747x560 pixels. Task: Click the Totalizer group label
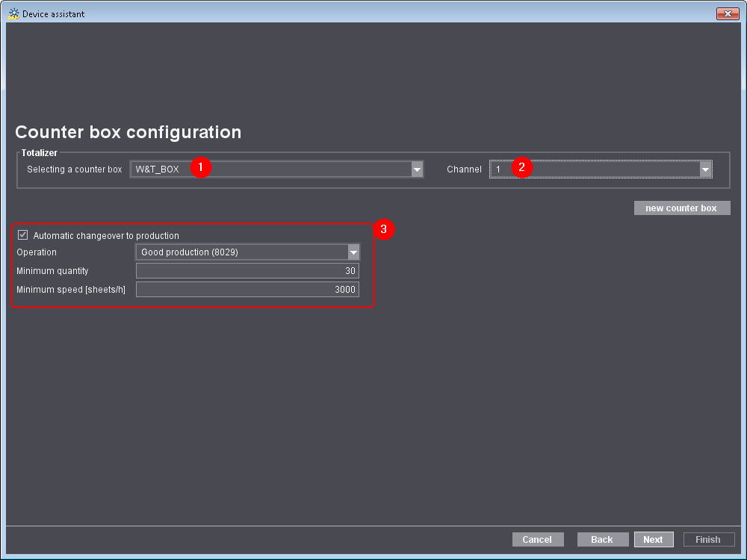[38, 153]
